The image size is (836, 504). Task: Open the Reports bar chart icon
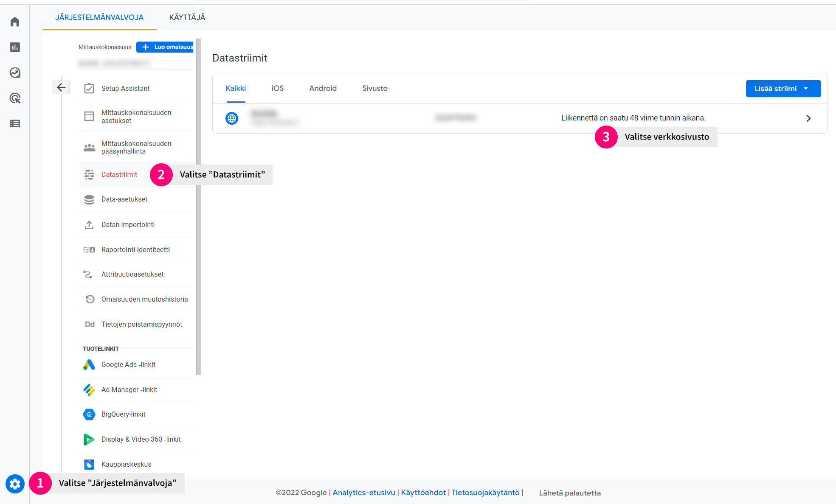point(15,47)
